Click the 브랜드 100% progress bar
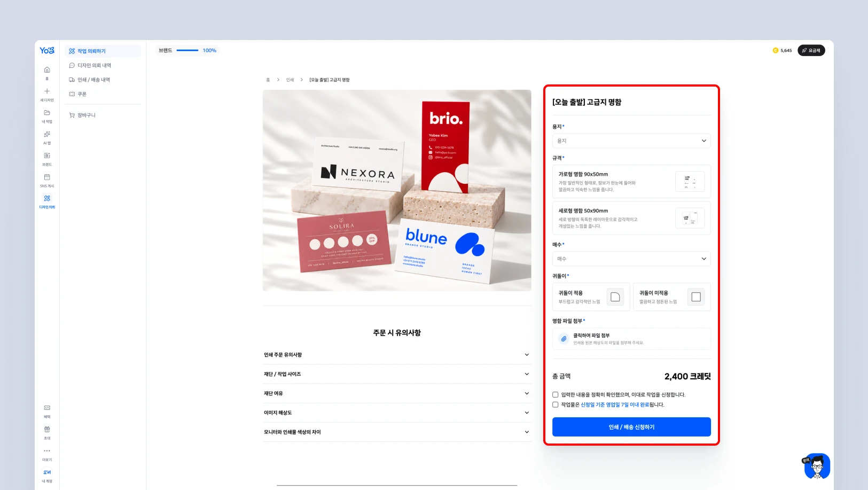The image size is (868, 490). point(187,50)
